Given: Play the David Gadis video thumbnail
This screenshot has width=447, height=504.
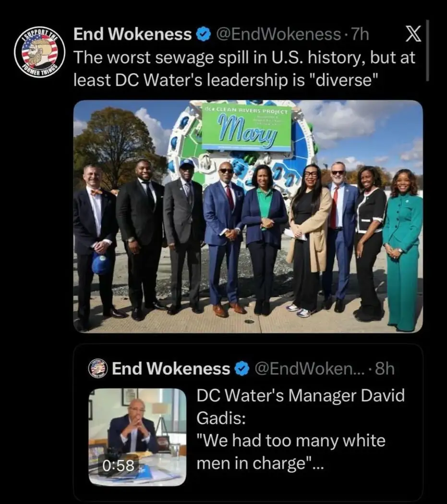Looking at the screenshot, I should point(137,437).
